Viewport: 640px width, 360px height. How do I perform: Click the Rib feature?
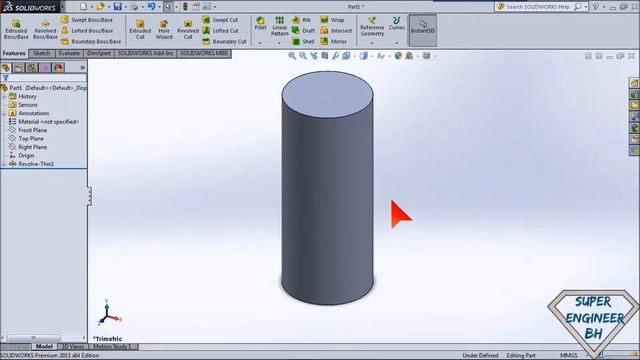(301, 20)
